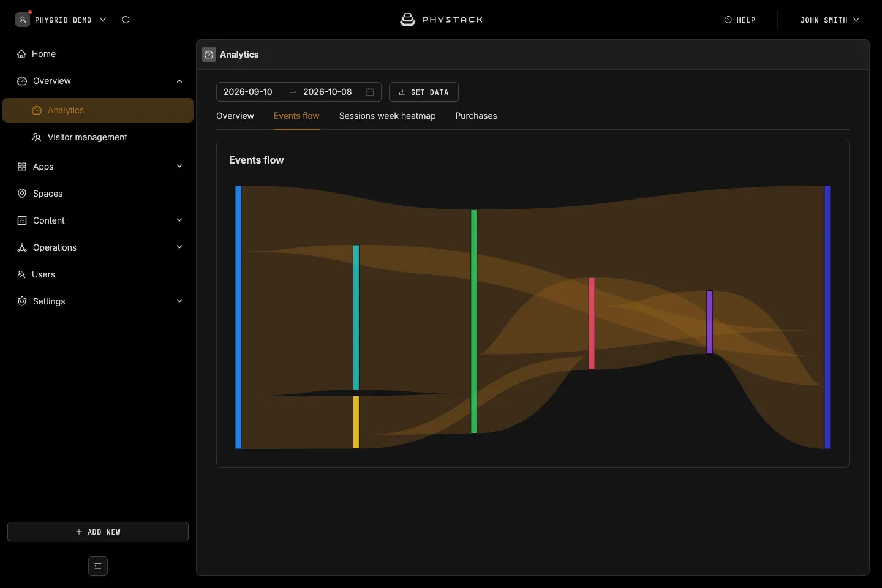This screenshot has height=588, width=882.
Task: Select the blue source node bar
Action: (x=238, y=317)
